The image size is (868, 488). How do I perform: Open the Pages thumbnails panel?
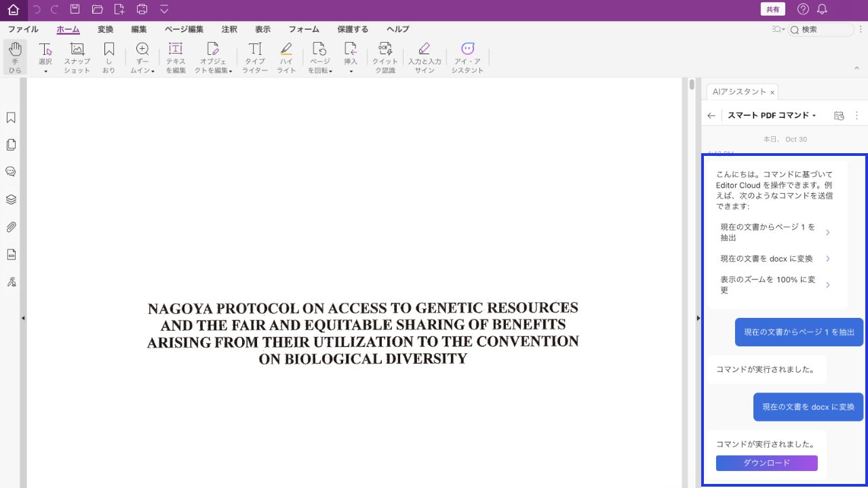pyautogui.click(x=11, y=145)
